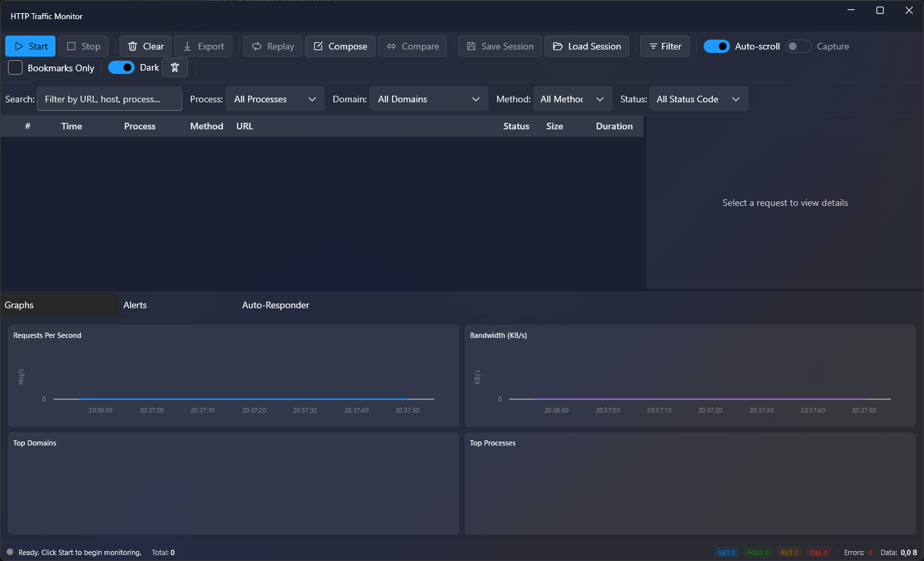Start monitoring with the Start button
Image resolution: width=924 pixels, height=561 pixels.
coord(30,46)
